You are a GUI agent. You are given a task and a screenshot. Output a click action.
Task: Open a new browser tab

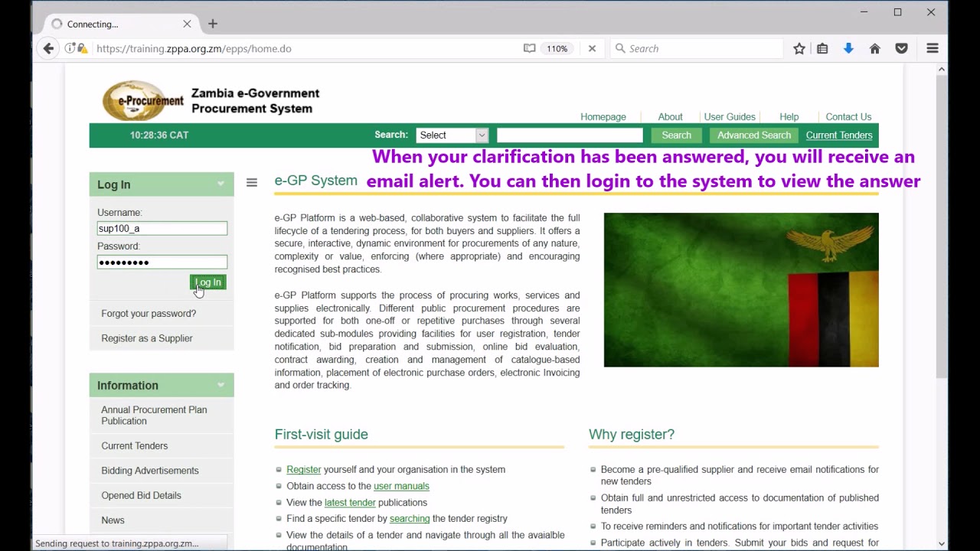213,24
